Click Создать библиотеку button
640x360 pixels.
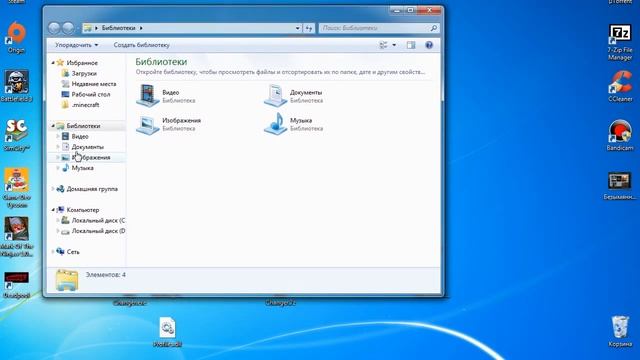click(141, 45)
